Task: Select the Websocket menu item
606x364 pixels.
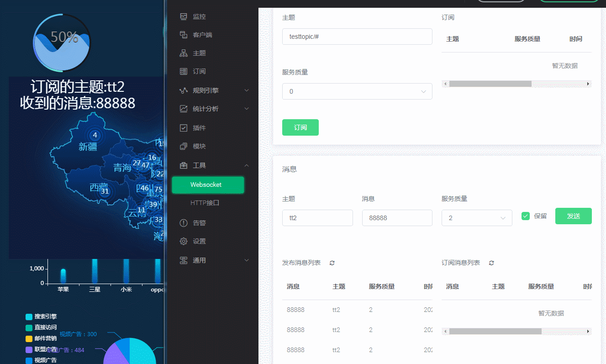Action: point(208,185)
